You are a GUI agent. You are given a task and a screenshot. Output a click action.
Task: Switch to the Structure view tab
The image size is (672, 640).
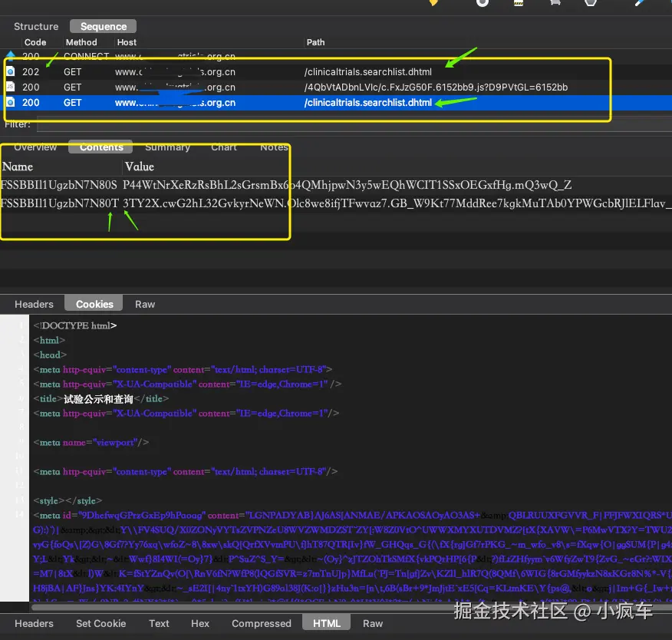(x=36, y=26)
